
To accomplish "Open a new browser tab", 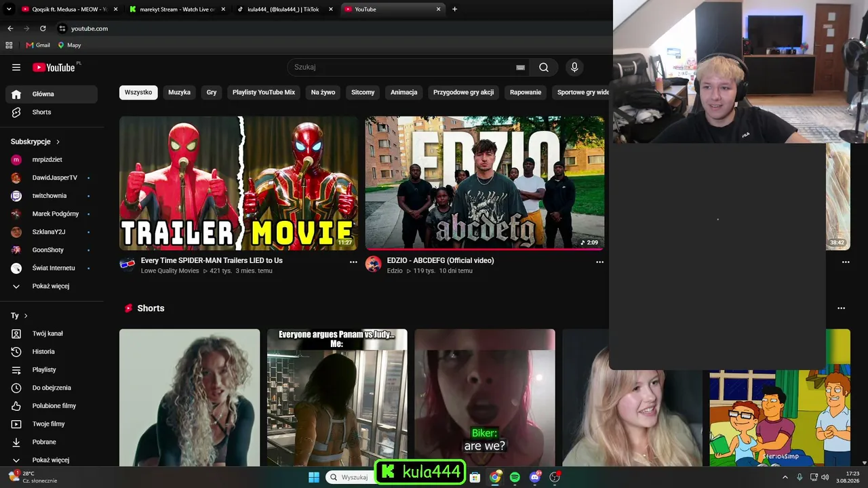I will tap(454, 9).
